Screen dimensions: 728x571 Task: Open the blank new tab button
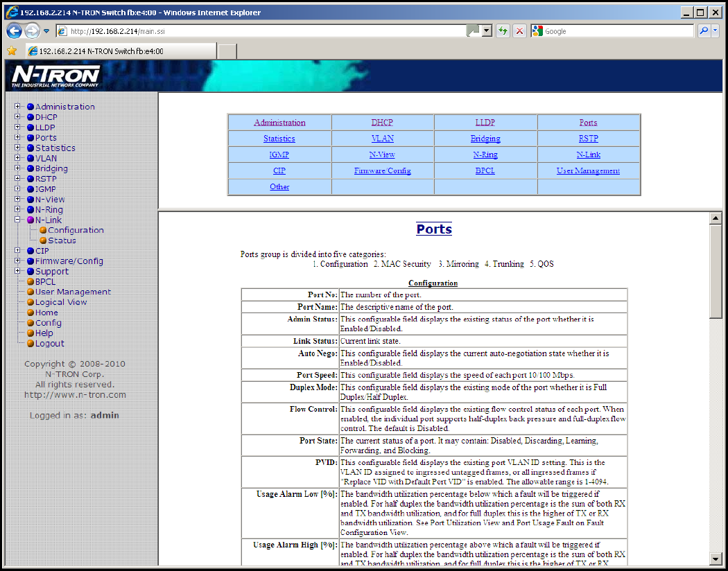click(227, 51)
